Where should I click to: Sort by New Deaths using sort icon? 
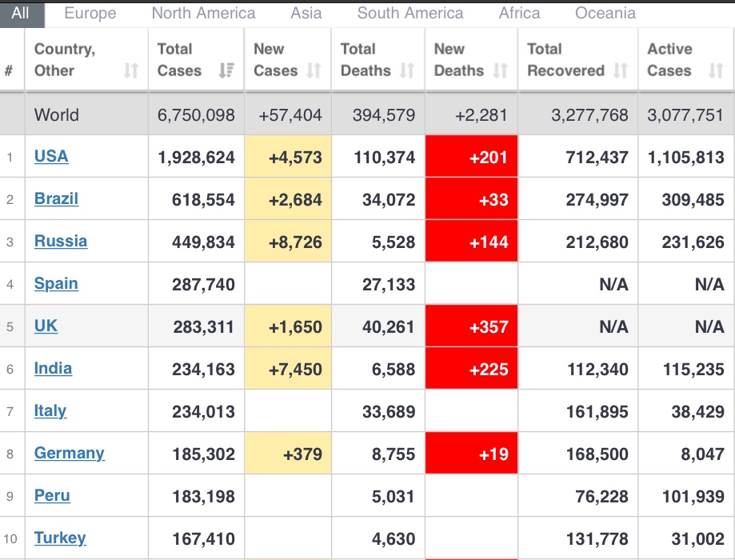[x=501, y=70]
